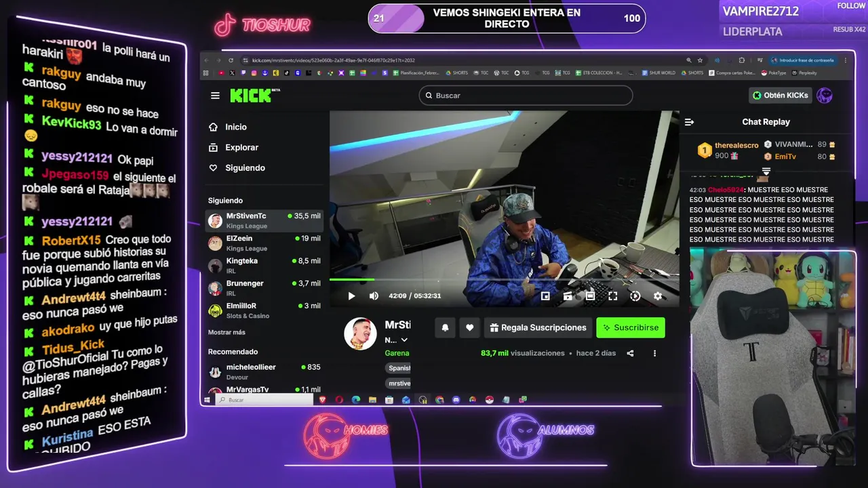
Task: Open recommended channel micheleollieer
Action: click(x=264, y=371)
